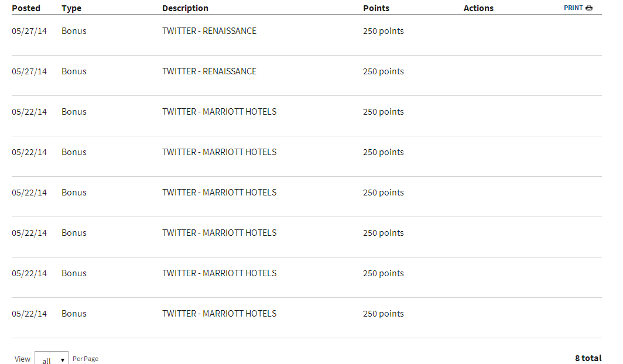Select the first TWITTER - MARRIOTT HOTELS description
Viewport: 623px width, 364px height.
219,112
